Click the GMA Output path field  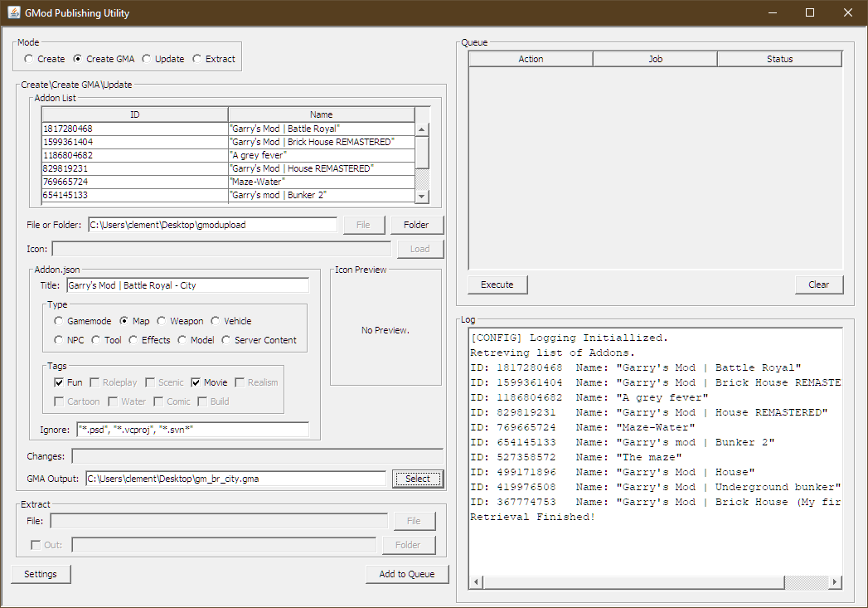235,479
